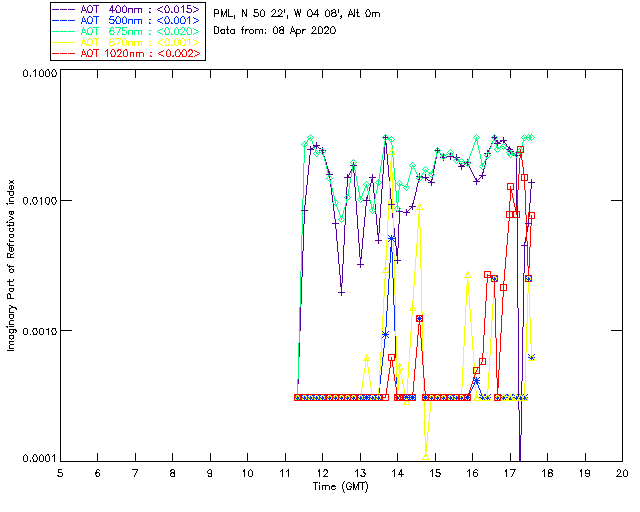The height and width of the screenshot is (512, 640).
Task: Click the 0.1000 Y-axis label
Action: [39, 73]
